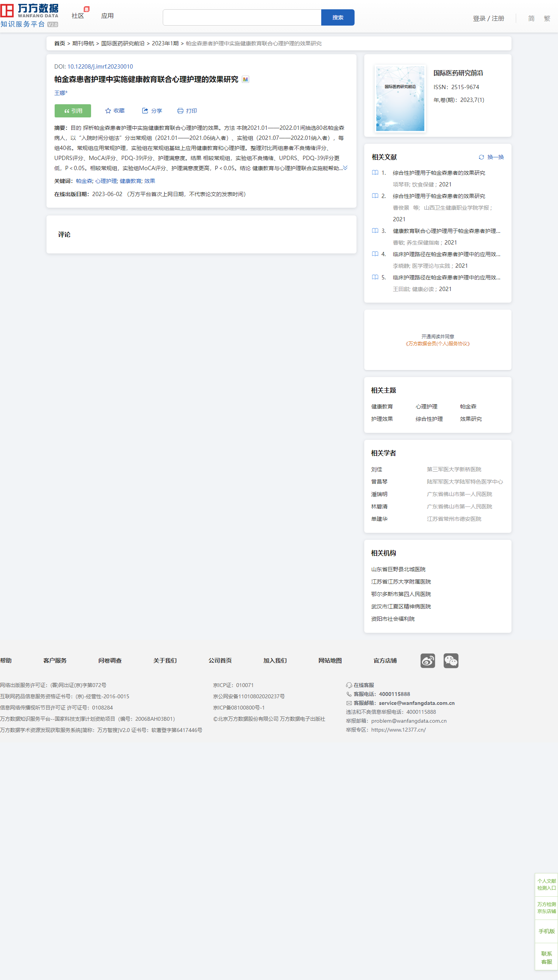Click the blue 搜索 search button
This screenshot has height=980, width=558.
coord(338,17)
